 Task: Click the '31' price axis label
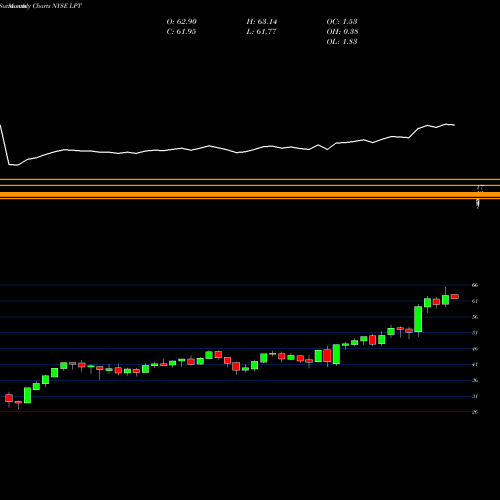point(475,396)
